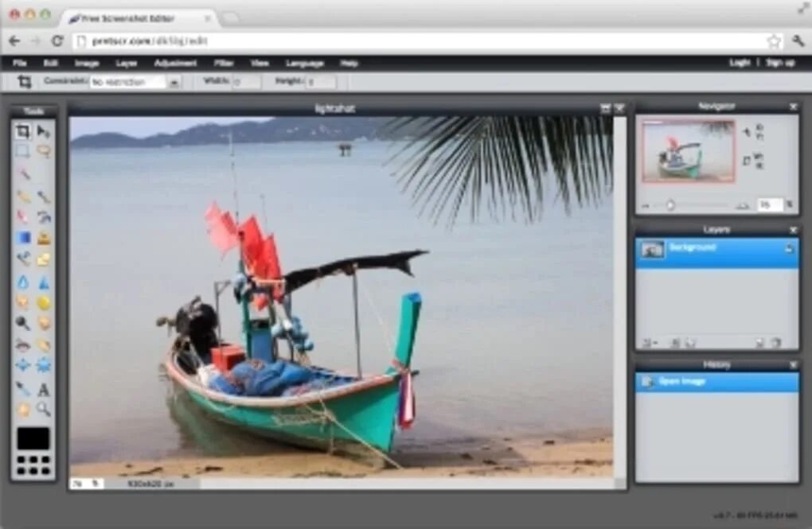Open the new layer options menu

651,342
